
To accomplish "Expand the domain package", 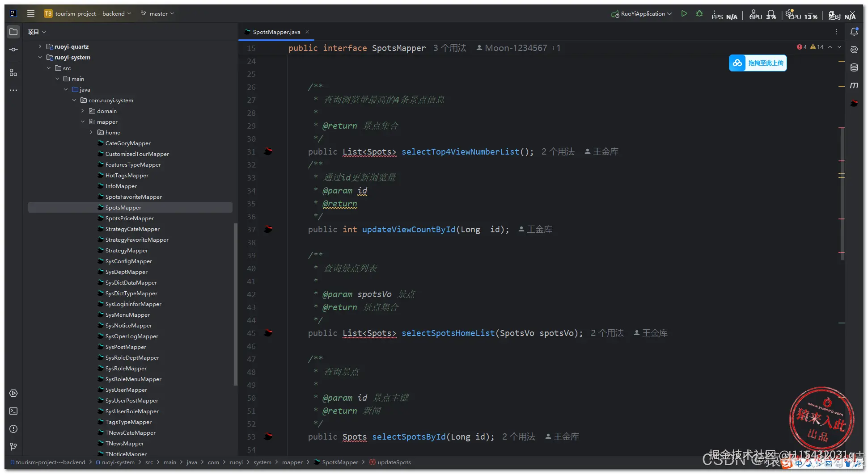I will click(x=83, y=111).
